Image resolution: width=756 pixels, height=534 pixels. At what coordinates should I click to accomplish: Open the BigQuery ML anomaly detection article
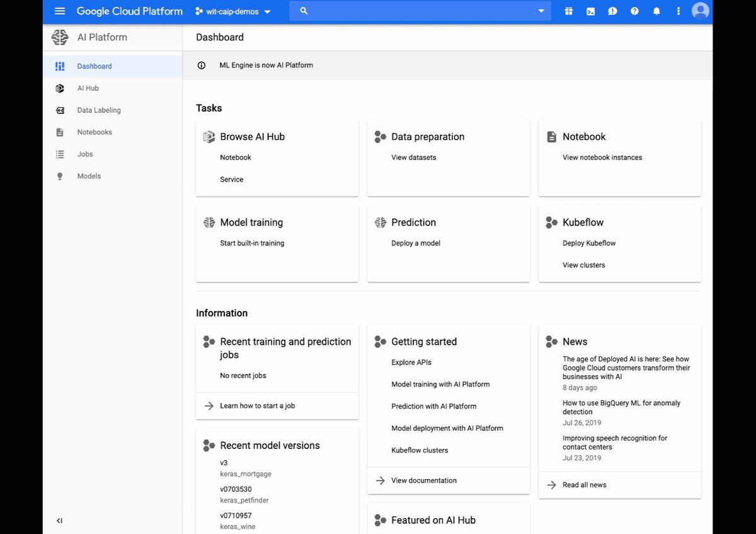(x=622, y=407)
